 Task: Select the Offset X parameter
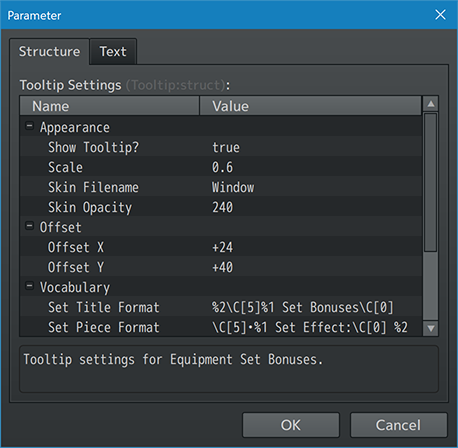pyautogui.click(x=76, y=247)
